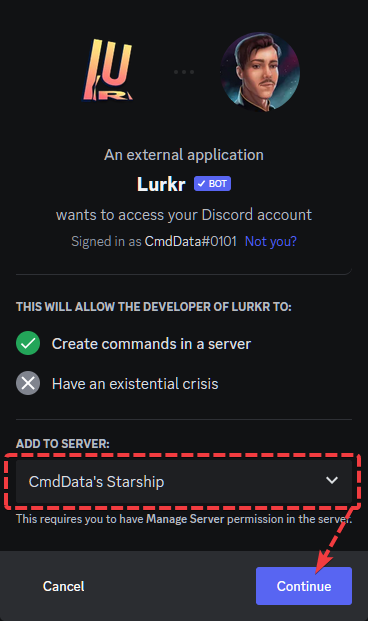Click THIS WILL ALLOW THE DEVELOPER heading

[154, 307]
